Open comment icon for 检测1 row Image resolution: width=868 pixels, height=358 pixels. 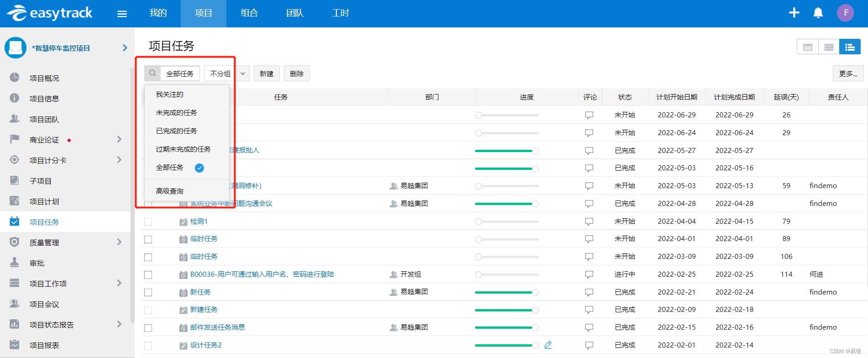click(589, 221)
